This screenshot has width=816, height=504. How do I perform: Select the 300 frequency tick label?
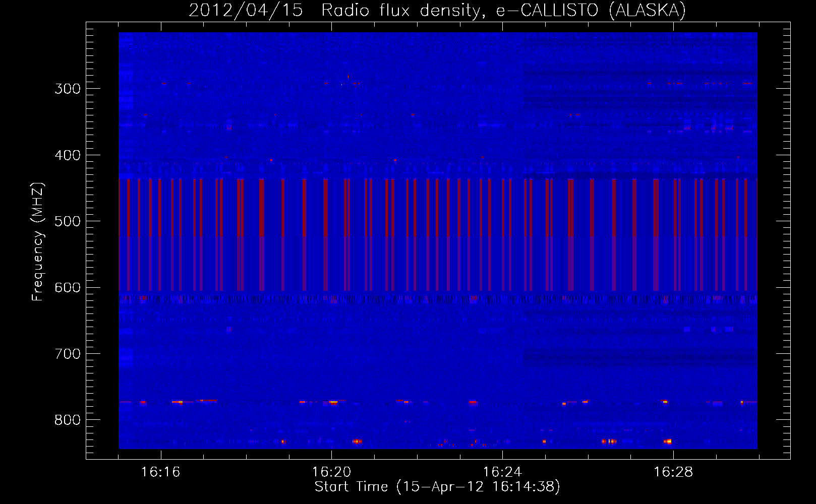coord(68,89)
